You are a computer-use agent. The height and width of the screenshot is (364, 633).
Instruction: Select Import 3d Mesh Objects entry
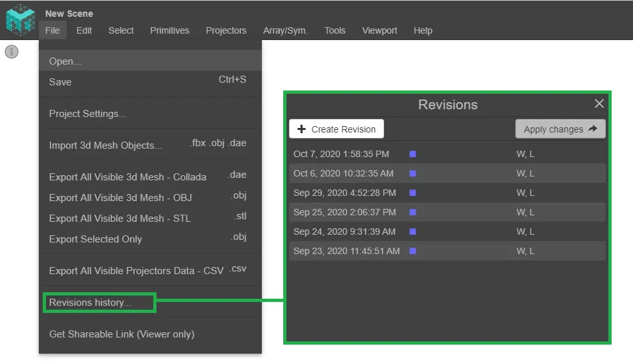pyautogui.click(x=105, y=145)
